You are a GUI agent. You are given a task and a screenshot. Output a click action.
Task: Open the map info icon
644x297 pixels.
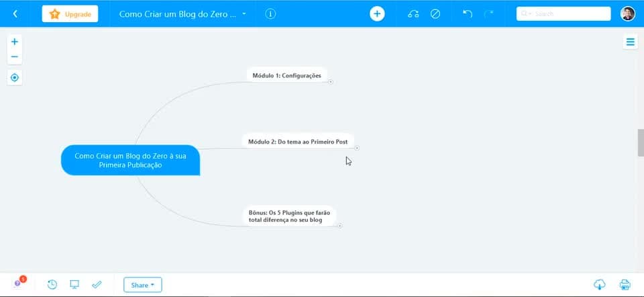(270, 13)
